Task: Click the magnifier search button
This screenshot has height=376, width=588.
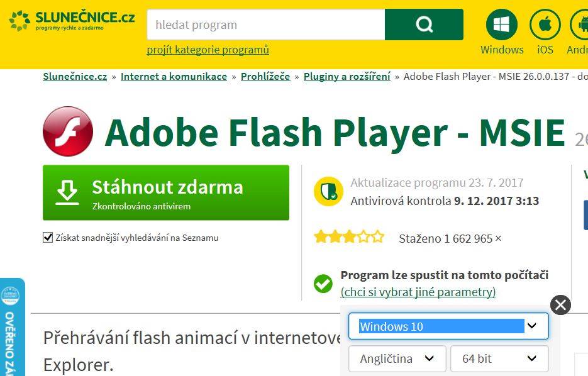Action: click(424, 25)
